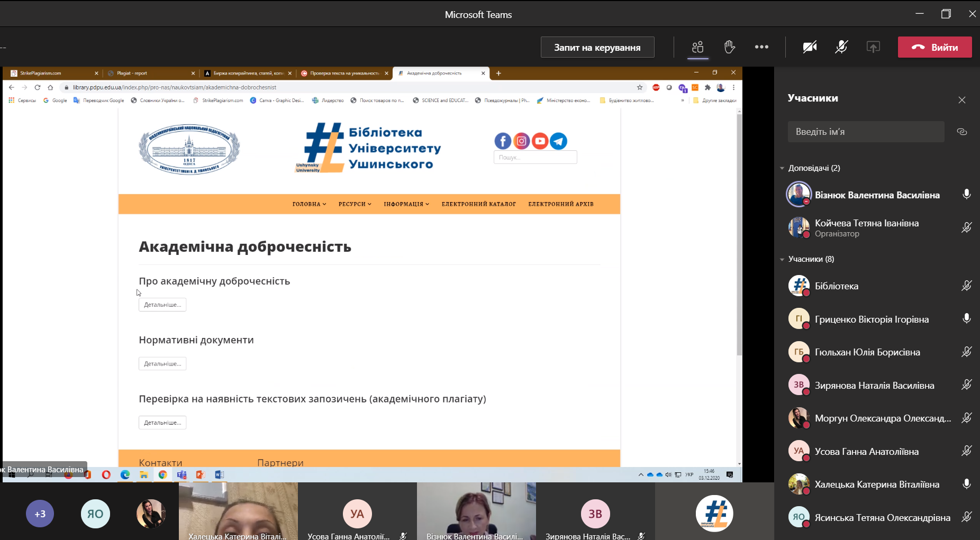Image resolution: width=980 pixels, height=540 pixels.
Task: Go back in the shared browser
Action: point(11,87)
